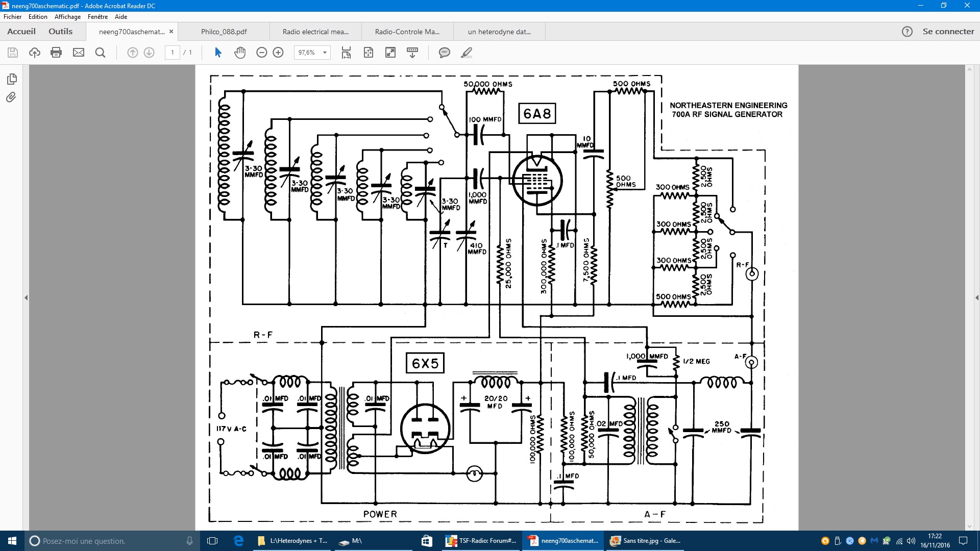The image size is (980, 551).
Task: Click the scroll down arrow on the document scrollbar
Action: 970,527
